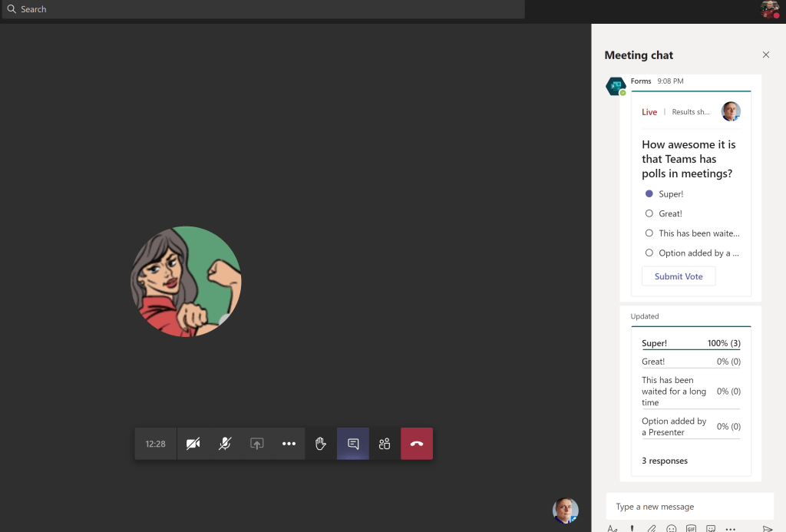
Task: Choose the "Great!" poll answer
Action: 649,213
